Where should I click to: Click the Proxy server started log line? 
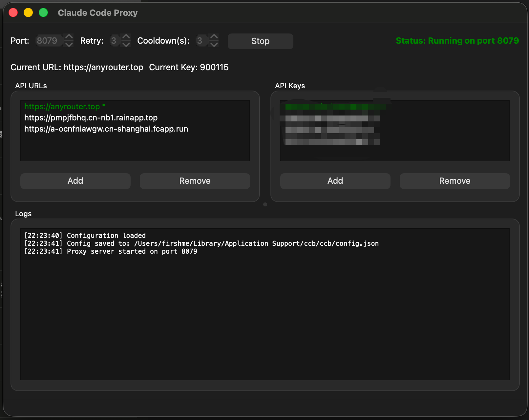[111, 251]
